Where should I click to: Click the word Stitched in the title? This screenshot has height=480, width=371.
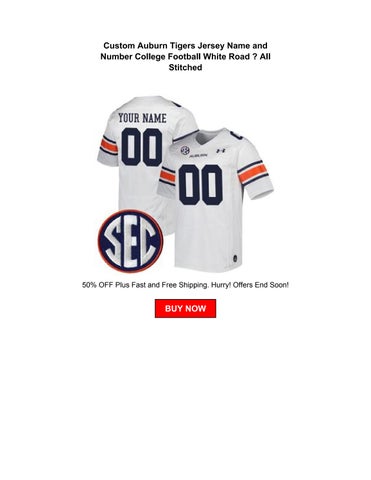(x=185, y=67)
